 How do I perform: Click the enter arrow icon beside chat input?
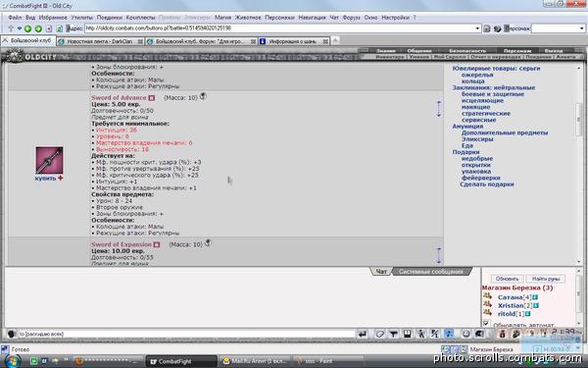(x=362, y=334)
